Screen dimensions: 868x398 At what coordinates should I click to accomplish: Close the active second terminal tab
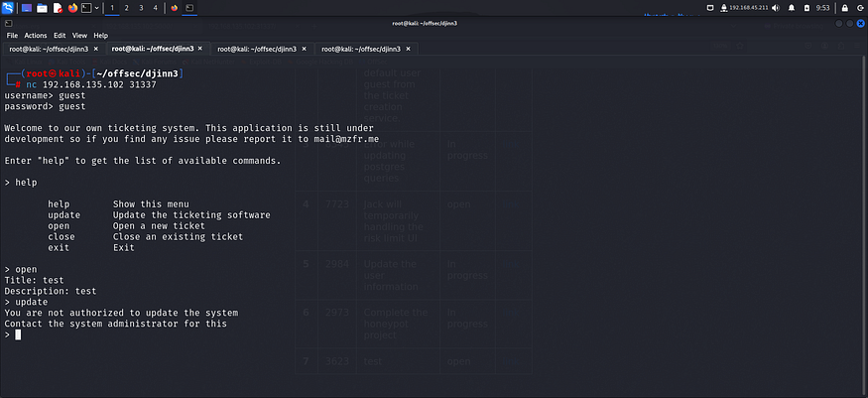click(199, 49)
